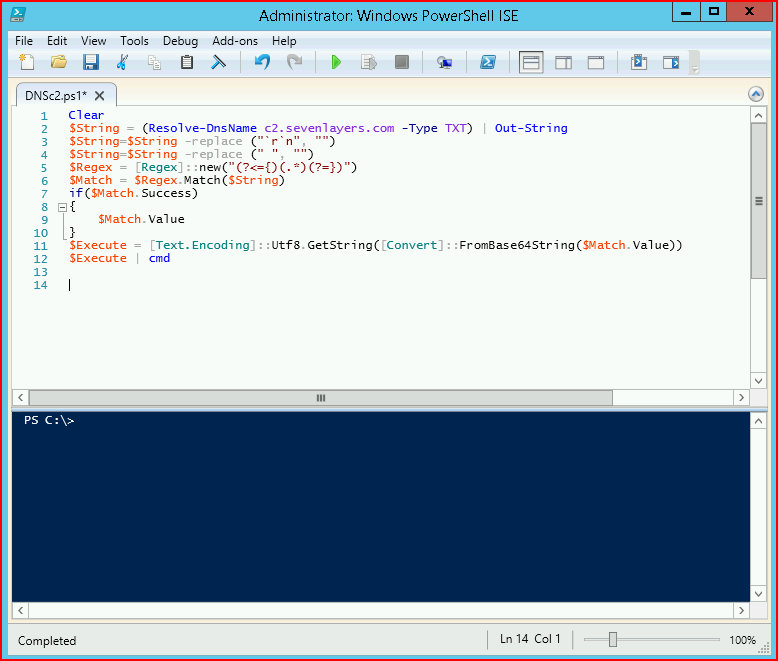Click the Completed status text
The image size is (778, 661).
[x=47, y=641]
